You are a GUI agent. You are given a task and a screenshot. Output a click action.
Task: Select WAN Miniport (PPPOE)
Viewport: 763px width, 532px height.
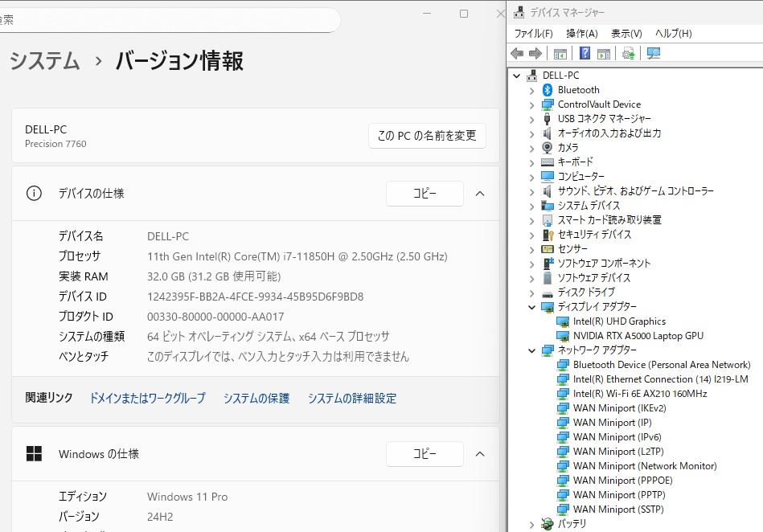pyautogui.click(x=623, y=481)
